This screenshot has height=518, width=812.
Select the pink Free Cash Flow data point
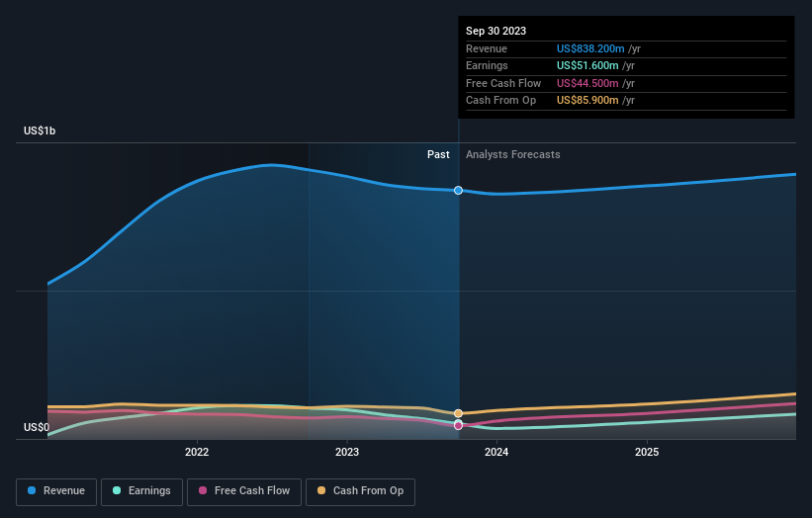(458, 426)
